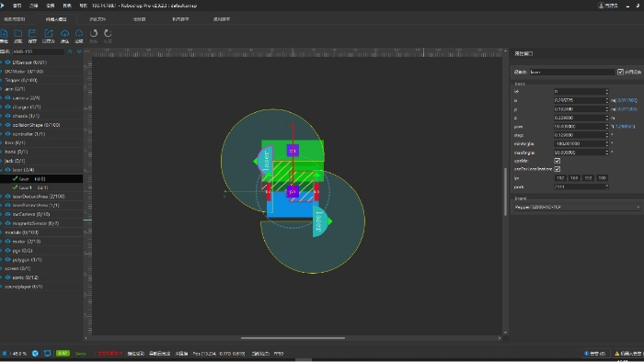Click the warning triangle icon at bottom right
The image size is (644, 362).
pyautogui.click(x=616, y=354)
